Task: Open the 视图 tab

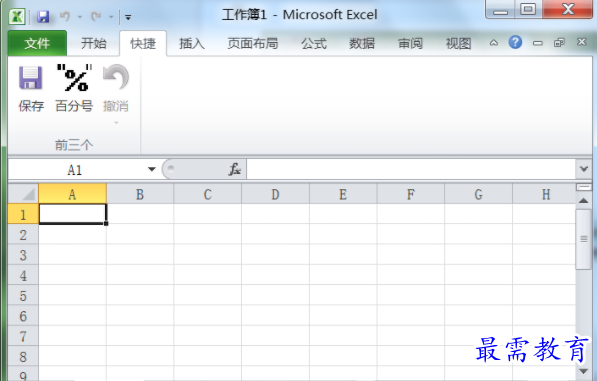Action: coord(459,43)
